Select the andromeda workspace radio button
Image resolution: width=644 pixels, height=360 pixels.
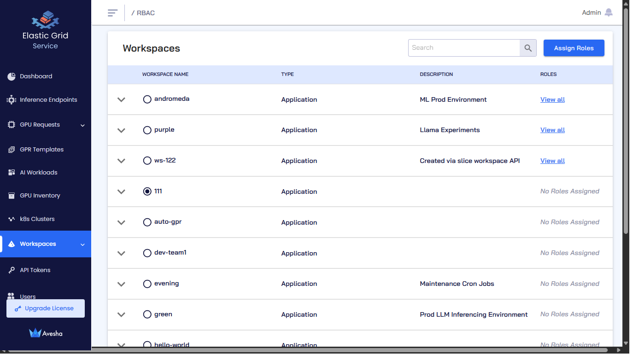coord(147,99)
